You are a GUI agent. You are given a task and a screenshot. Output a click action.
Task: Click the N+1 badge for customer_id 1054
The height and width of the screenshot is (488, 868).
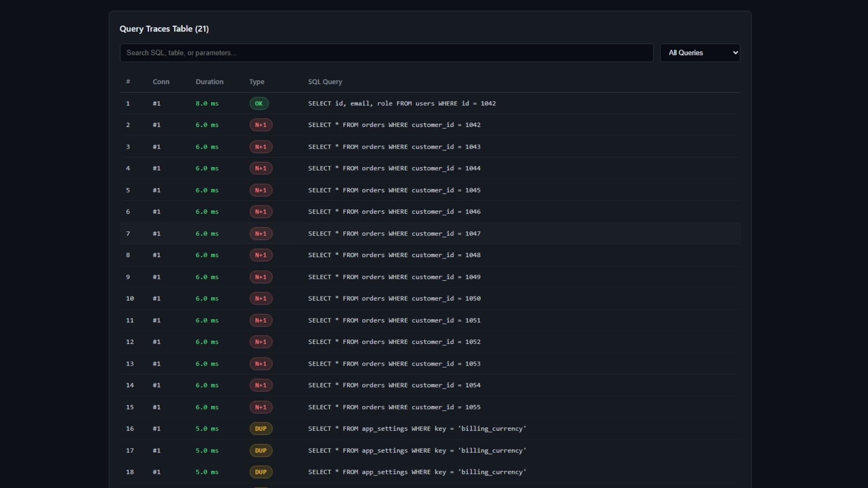pos(261,385)
